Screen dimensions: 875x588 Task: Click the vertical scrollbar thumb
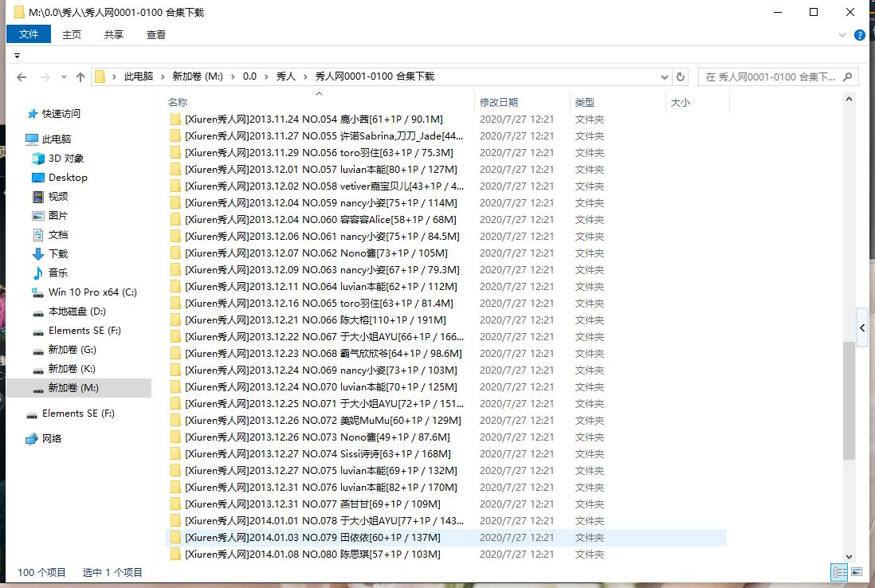pos(849,401)
